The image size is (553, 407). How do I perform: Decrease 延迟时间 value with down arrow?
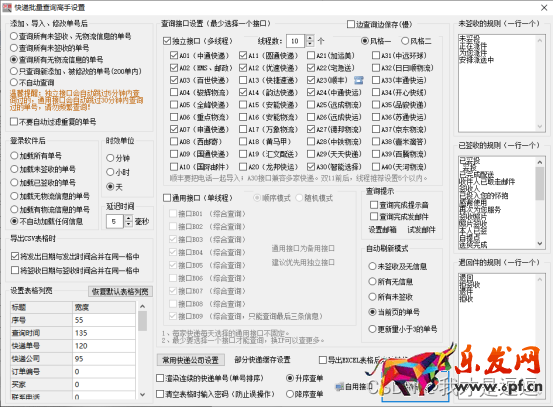click(x=128, y=224)
